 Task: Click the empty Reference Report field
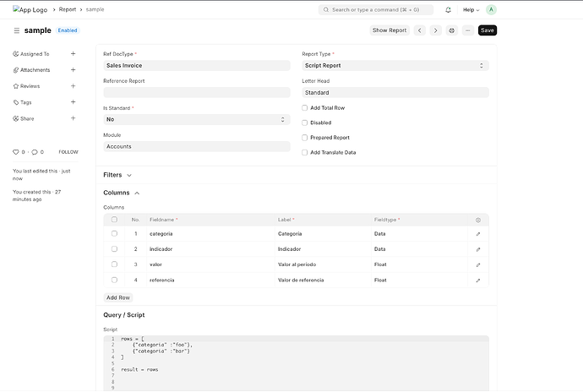pyautogui.click(x=197, y=93)
